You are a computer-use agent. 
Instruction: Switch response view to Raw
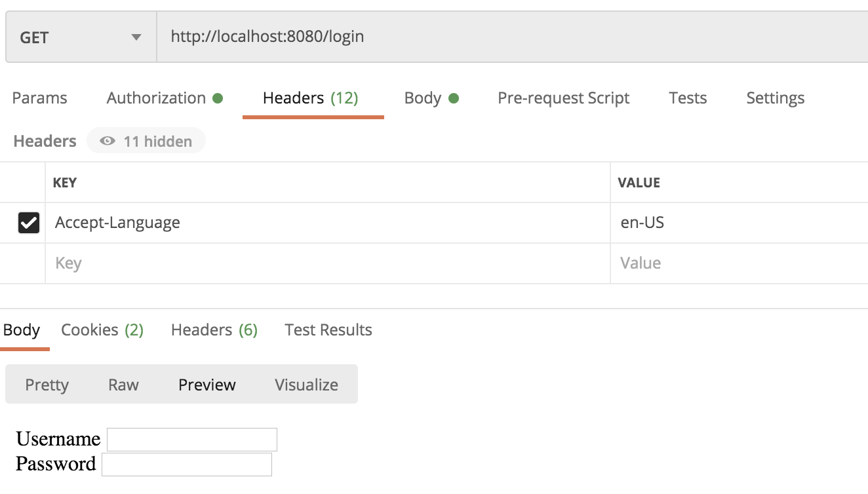tap(123, 385)
